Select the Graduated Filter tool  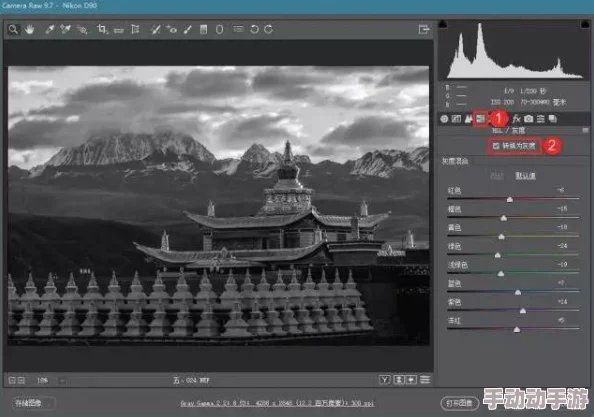(x=203, y=29)
